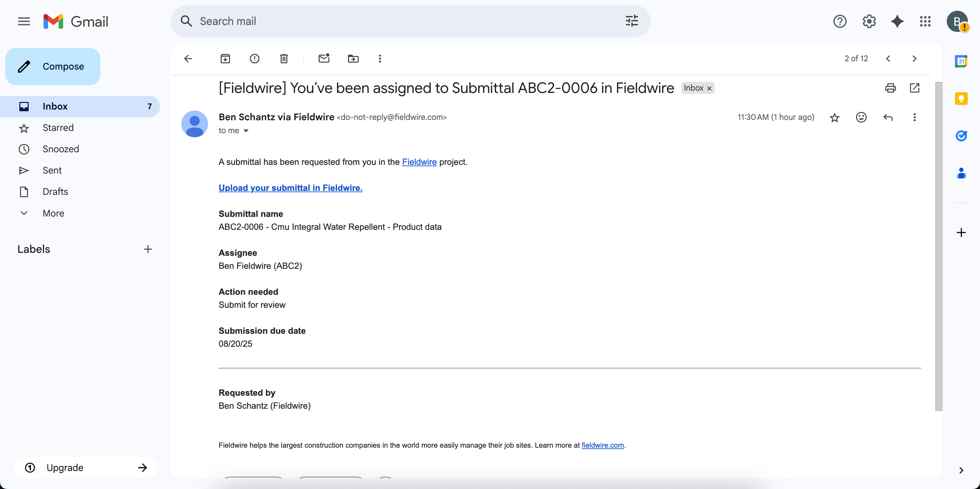The height and width of the screenshot is (489, 980).
Task: Archive this email
Action: tap(225, 59)
